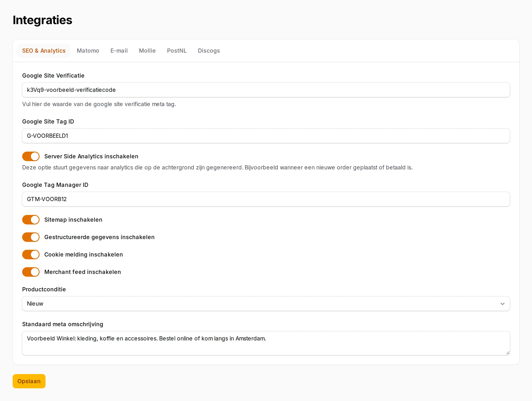Disable Merchant feed inschakelen toggle

point(31,272)
